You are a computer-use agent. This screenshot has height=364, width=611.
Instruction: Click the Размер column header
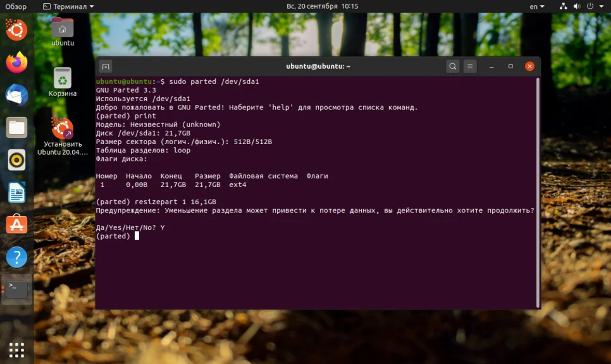tap(207, 176)
